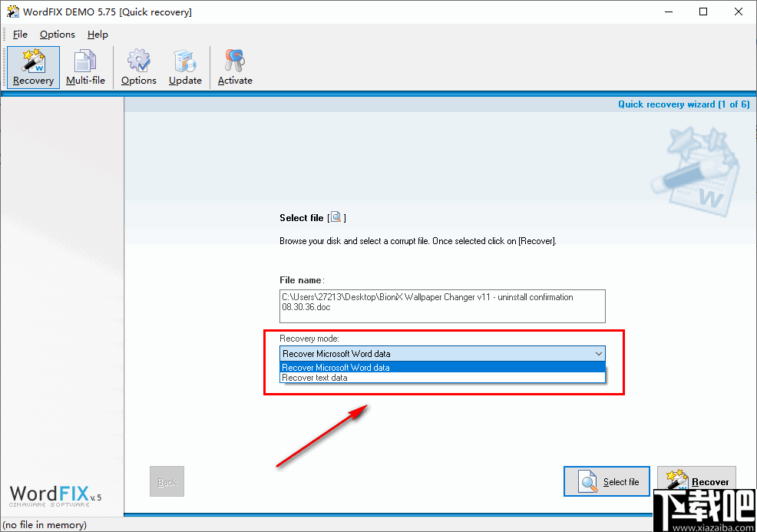Open Multi-file recovery mode
Image resolution: width=757 pixels, height=532 pixels.
[x=85, y=68]
